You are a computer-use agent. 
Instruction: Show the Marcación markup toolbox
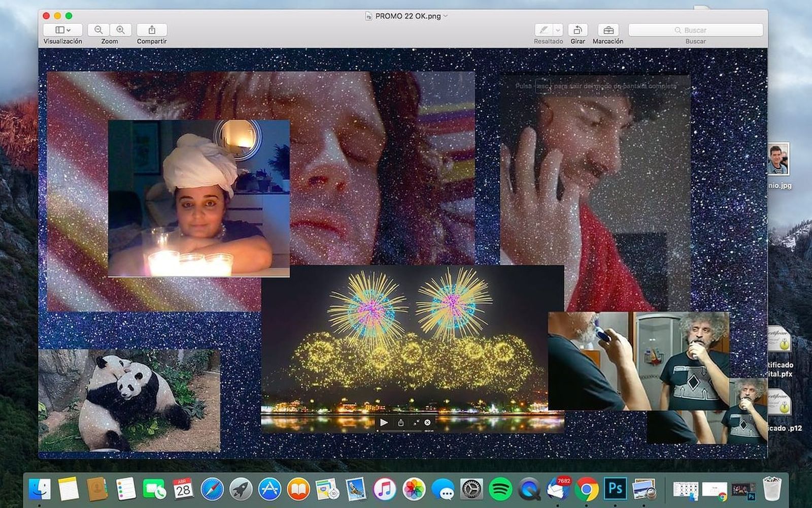(608, 30)
